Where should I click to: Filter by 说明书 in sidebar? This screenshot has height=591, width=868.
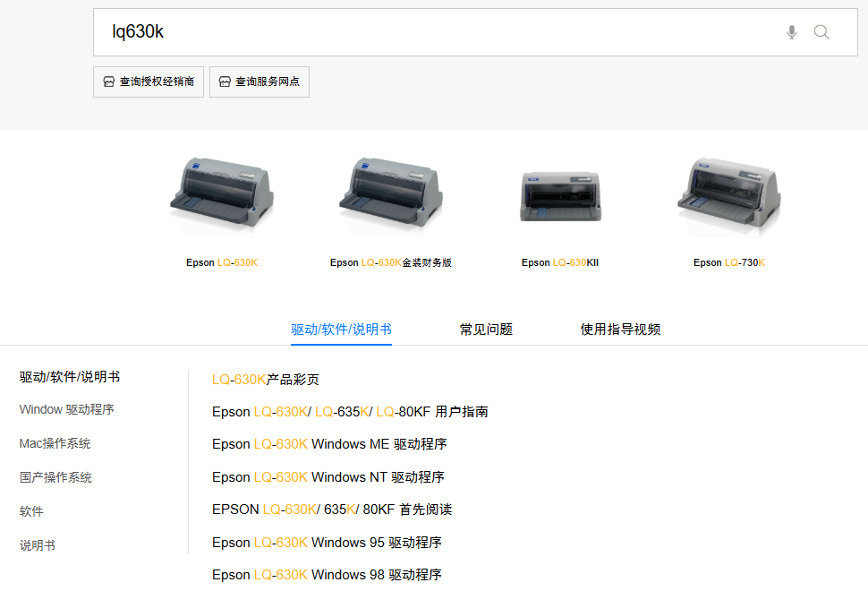[37, 545]
